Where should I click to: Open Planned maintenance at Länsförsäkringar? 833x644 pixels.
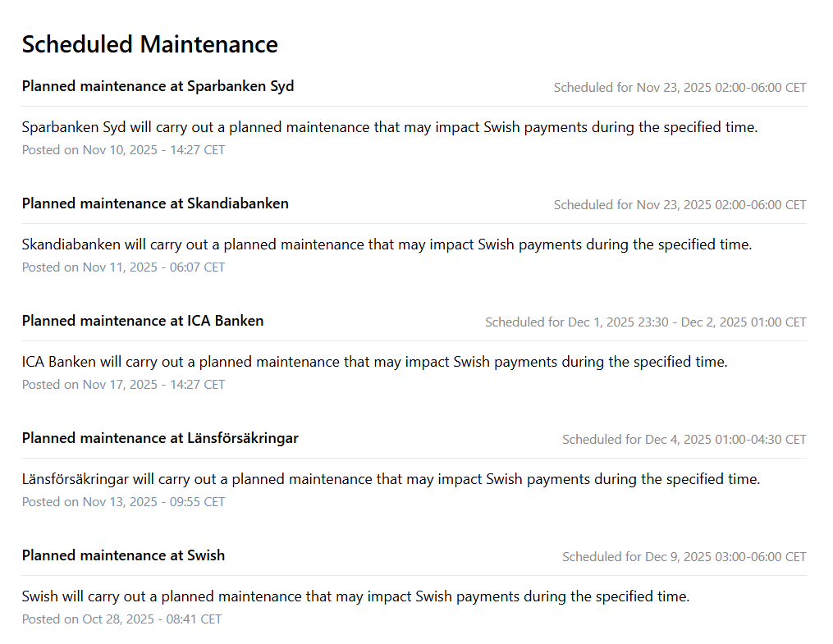coord(160,438)
